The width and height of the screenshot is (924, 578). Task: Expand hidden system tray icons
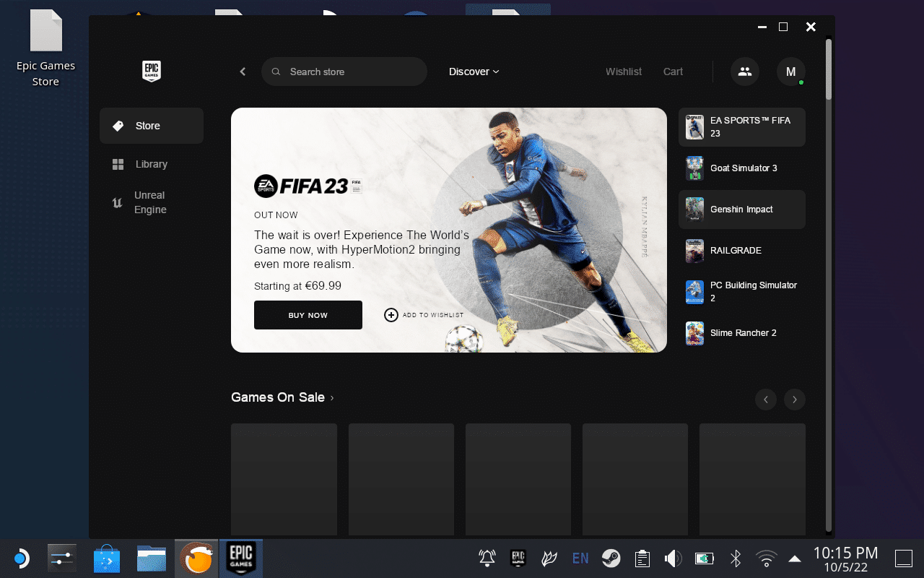[794, 558]
